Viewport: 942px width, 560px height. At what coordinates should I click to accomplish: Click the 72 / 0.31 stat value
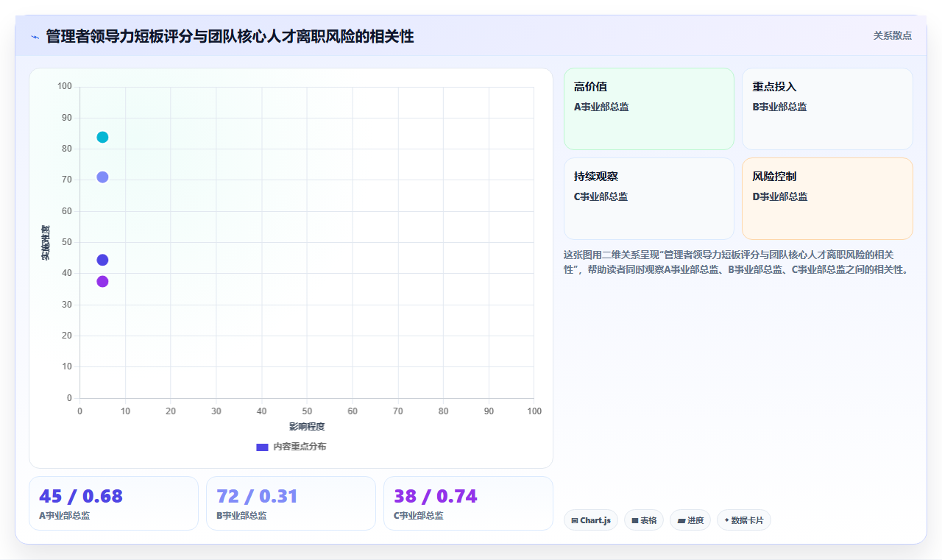click(257, 497)
